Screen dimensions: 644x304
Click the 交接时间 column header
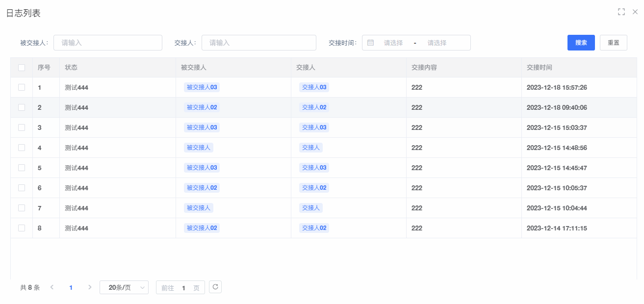(539, 68)
